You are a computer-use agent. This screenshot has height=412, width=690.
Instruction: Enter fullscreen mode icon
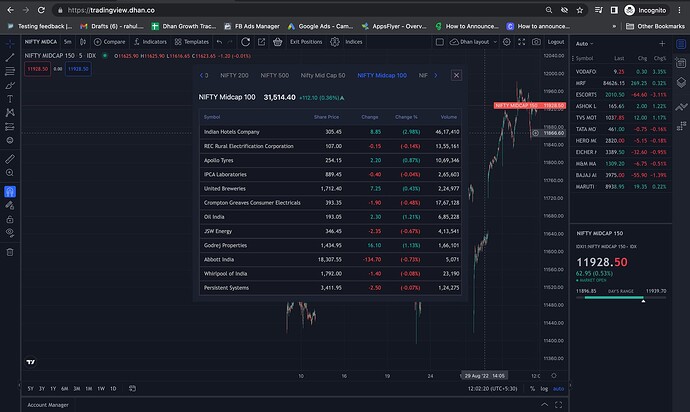click(521, 42)
